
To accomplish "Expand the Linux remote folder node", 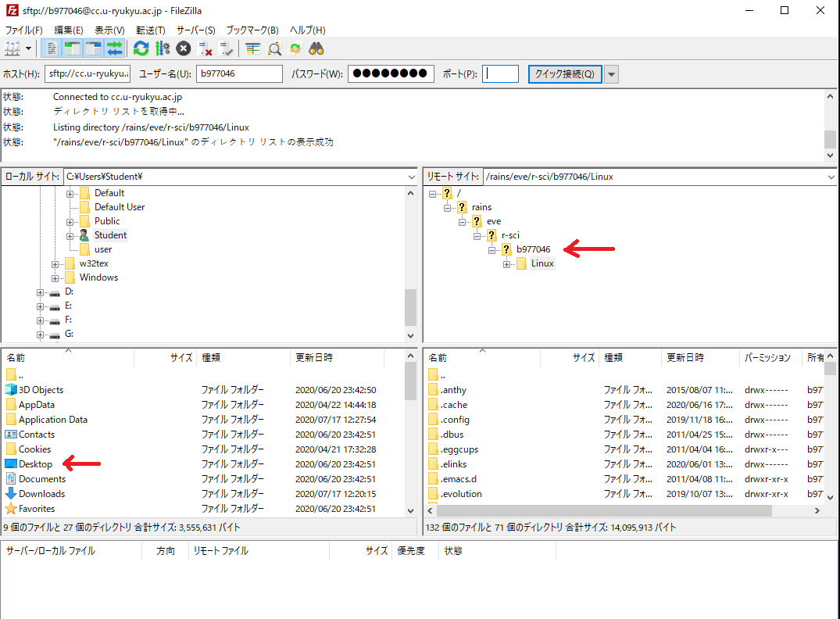I will pyautogui.click(x=507, y=263).
